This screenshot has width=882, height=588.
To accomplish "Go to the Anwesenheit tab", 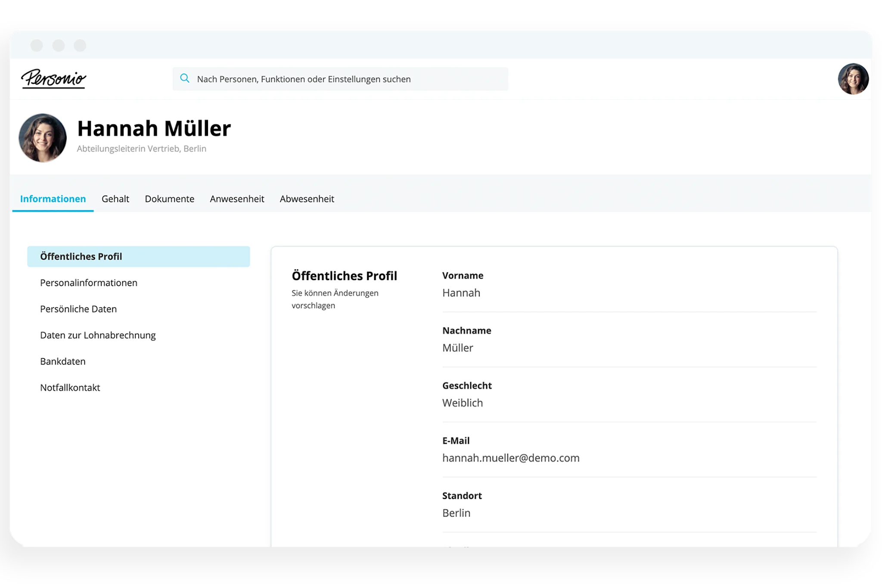I will point(237,199).
